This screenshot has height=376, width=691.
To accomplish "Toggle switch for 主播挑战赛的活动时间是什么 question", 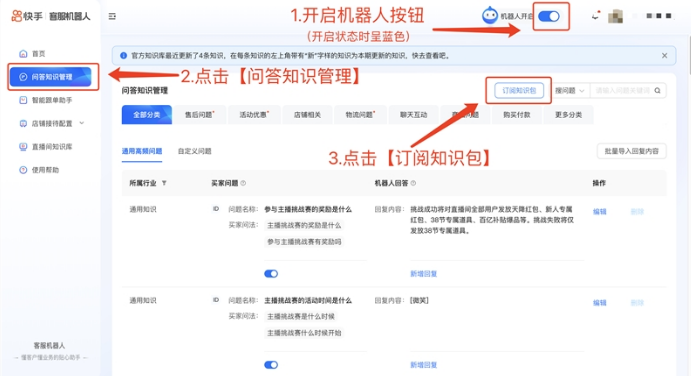I will [271, 365].
